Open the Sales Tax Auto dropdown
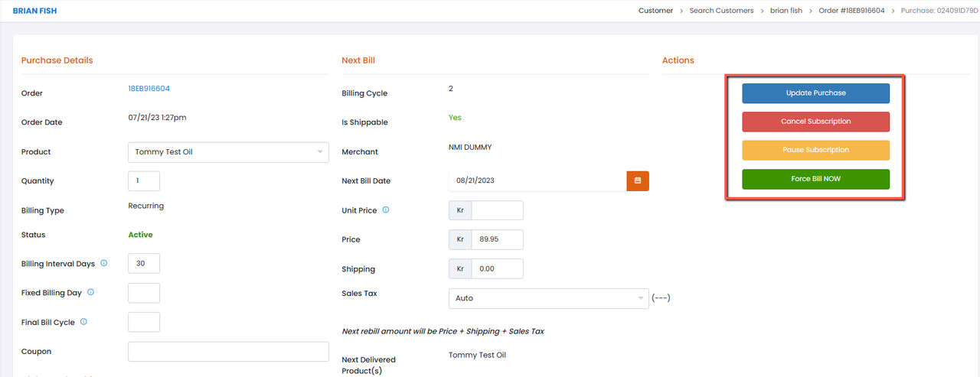Screen dimensions: 980x377 pos(548,298)
